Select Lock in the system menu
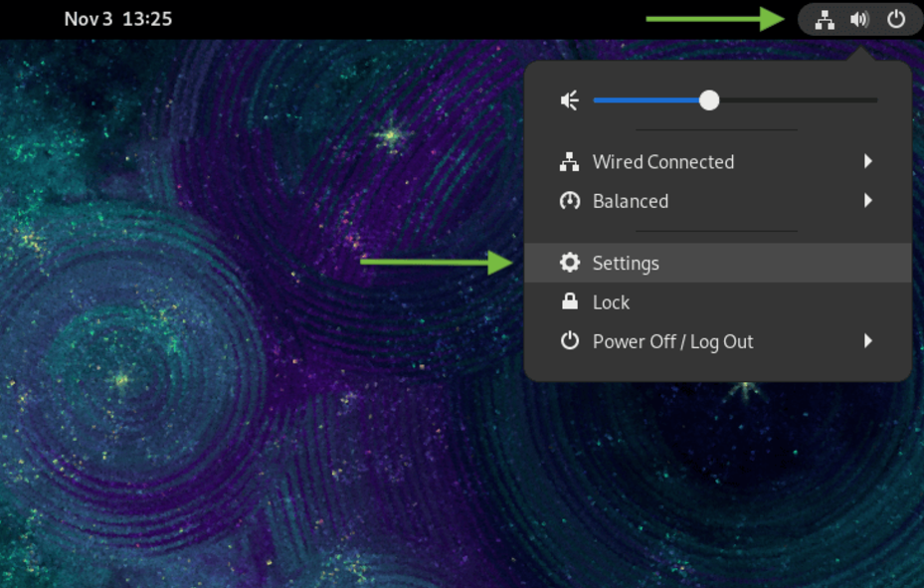This screenshot has width=924, height=588. [x=717, y=301]
